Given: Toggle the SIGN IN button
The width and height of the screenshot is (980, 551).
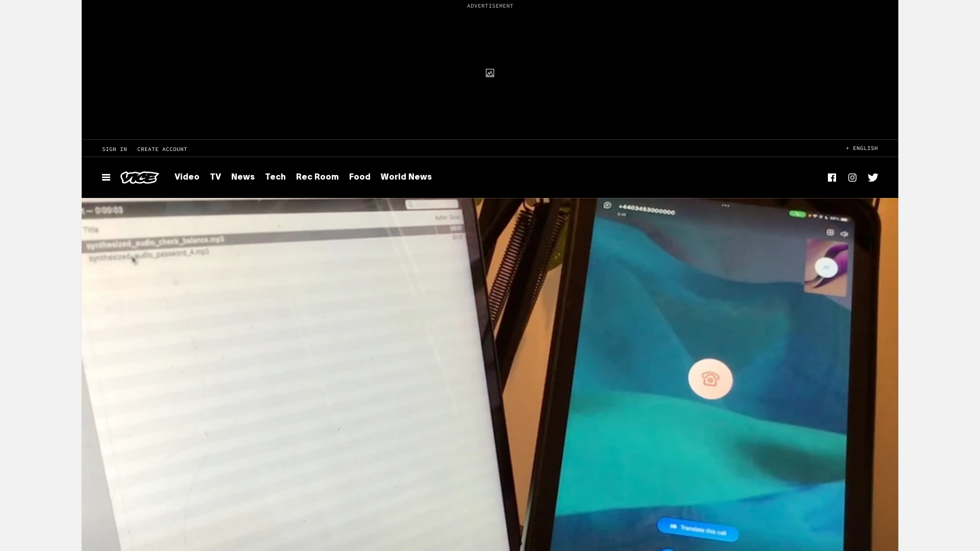Looking at the screenshot, I should pyautogui.click(x=114, y=148).
